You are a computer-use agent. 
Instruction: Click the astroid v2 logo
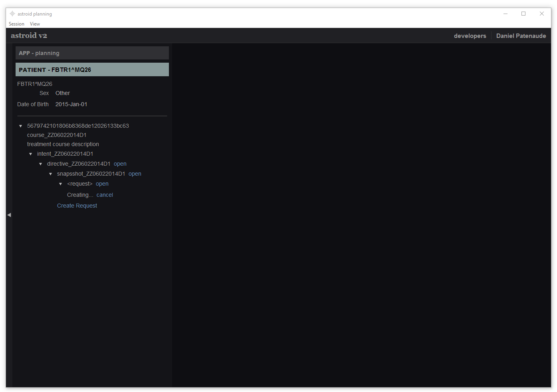(x=29, y=36)
